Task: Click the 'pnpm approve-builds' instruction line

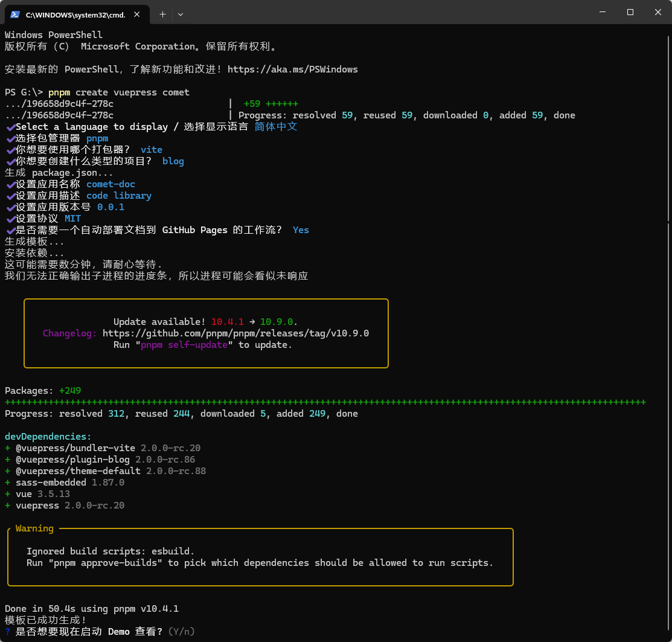Action: coord(260,563)
